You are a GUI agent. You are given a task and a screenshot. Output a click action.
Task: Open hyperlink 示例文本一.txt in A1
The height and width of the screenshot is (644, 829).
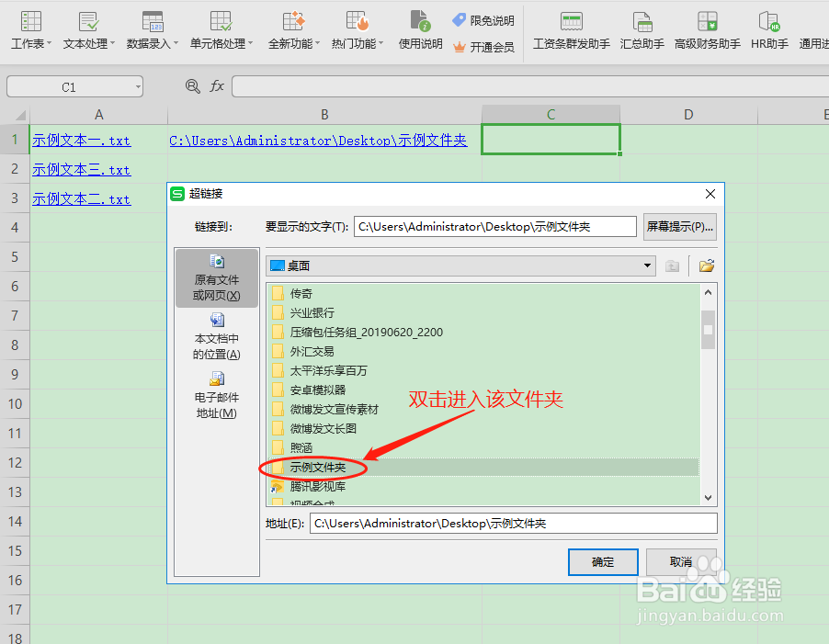click(82, 141)
